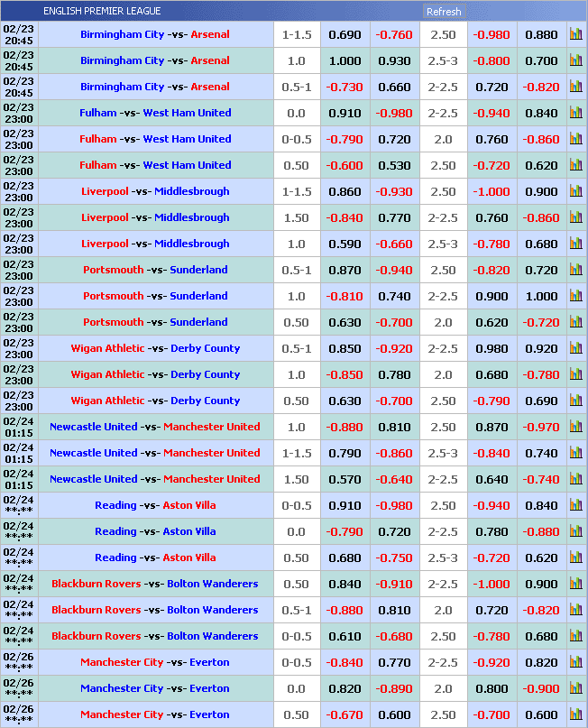Open chart icon for Blackburn-Bolton 0.5-1 handicap row
Screen dimensions: 588x728
[x=575, y=610]
